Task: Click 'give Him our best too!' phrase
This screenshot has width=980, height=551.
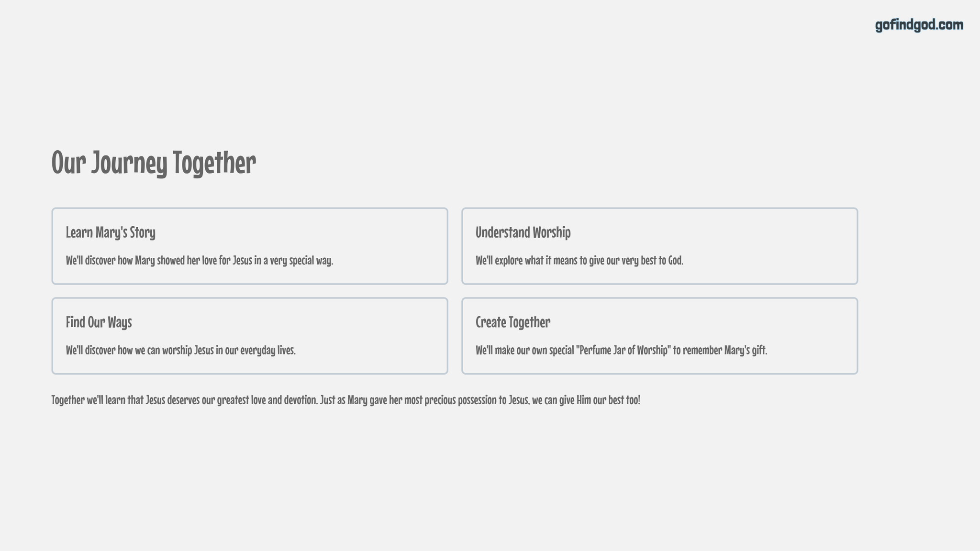Action: pos(600,400)
